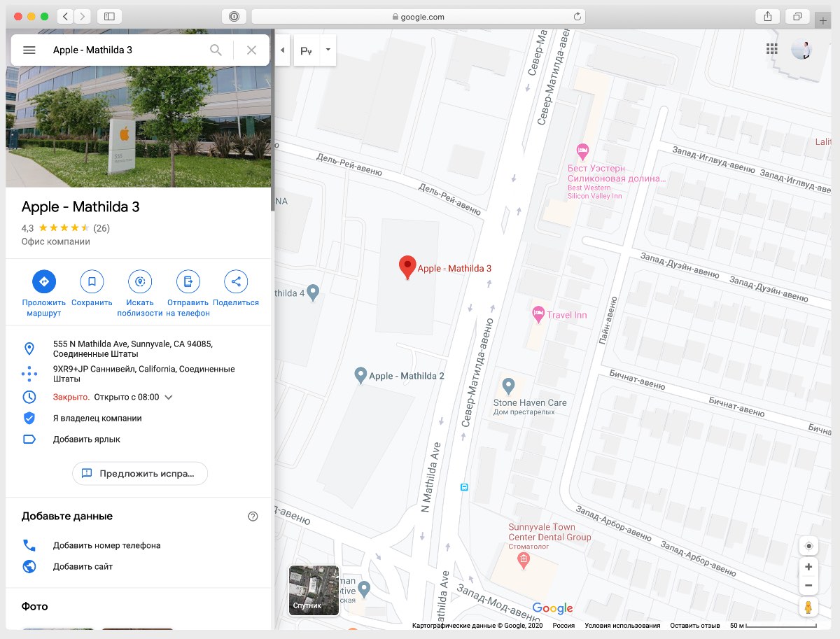Open the Условия использования link
840x639 pixels.
(x=622, y=626)
